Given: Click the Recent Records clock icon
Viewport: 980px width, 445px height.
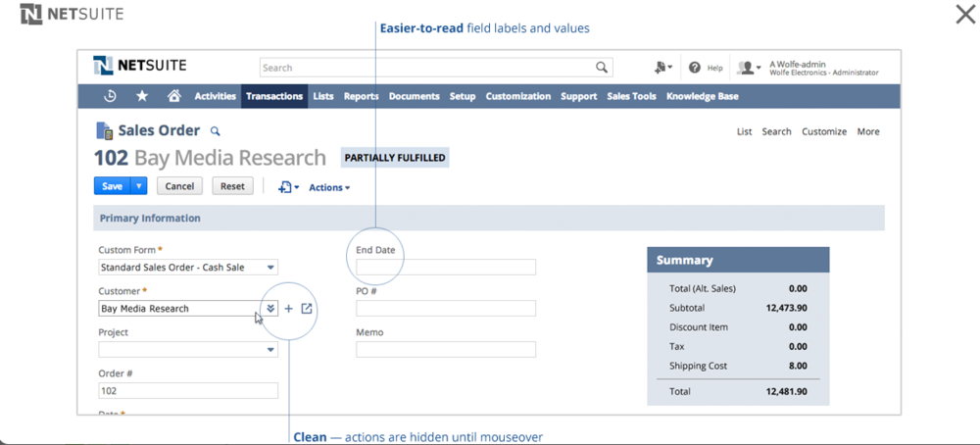Looking at the screenshot, I should (x=111, y=96).
